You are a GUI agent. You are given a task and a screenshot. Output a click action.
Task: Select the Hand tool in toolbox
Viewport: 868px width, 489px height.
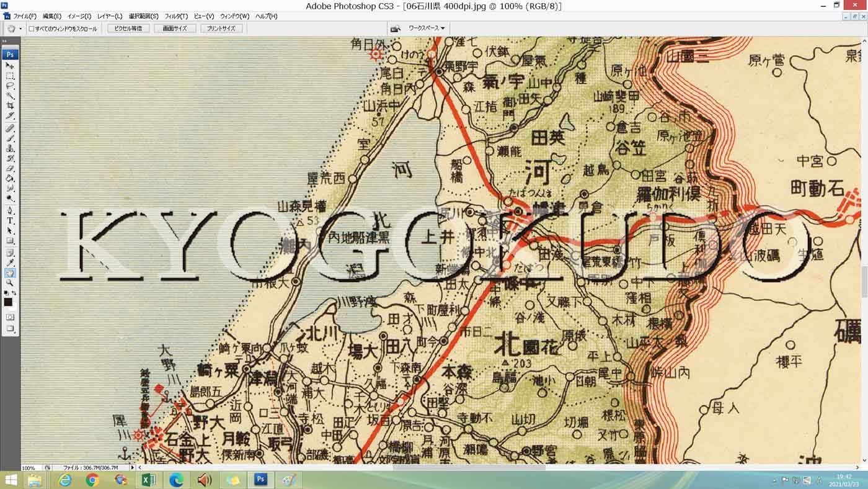pos(10,272)
